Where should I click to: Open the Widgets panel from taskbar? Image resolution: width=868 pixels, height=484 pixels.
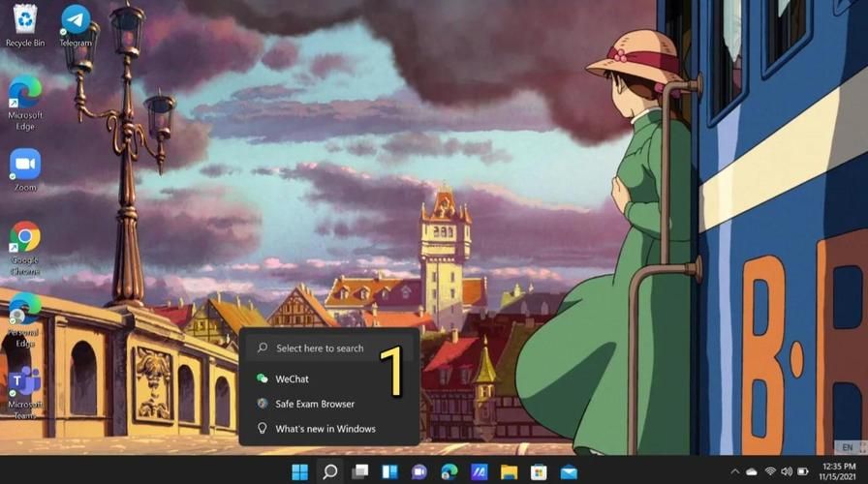pyautogui.click(x=389, y=471)
